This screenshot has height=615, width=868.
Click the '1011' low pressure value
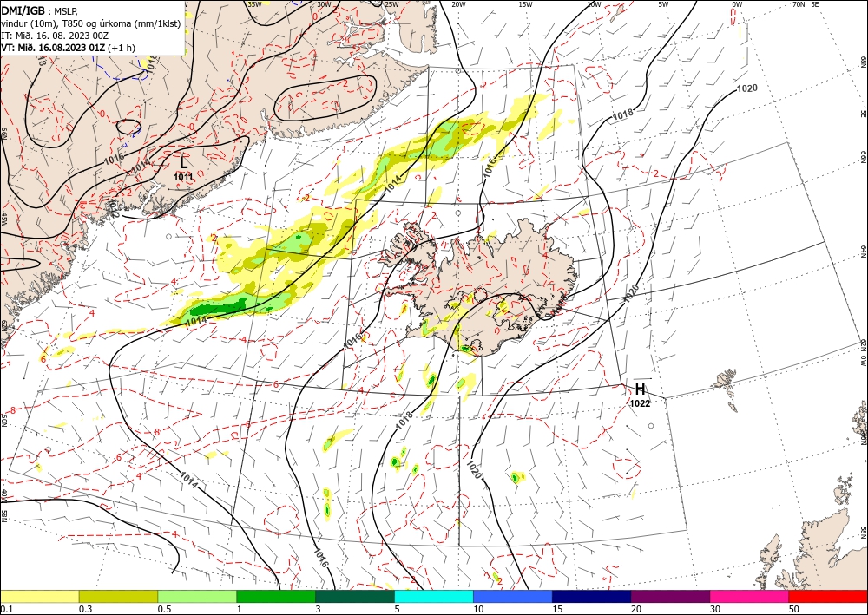click(183, 177)
